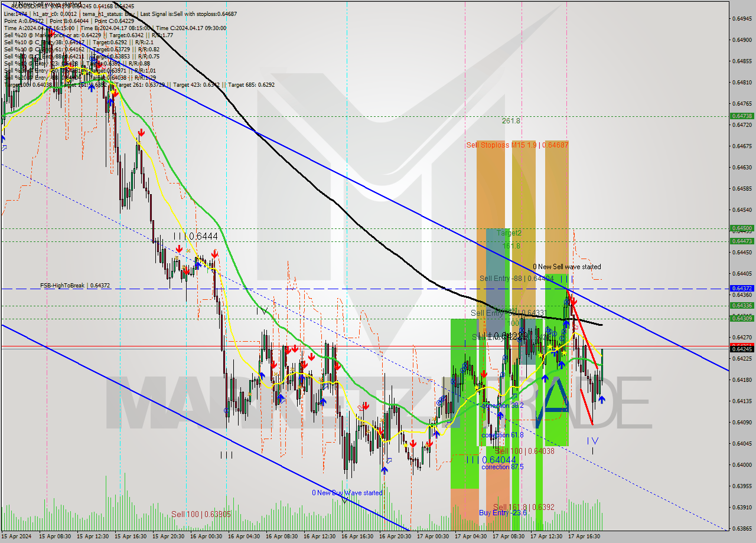
Task: Click the 0.63910 price axis value
Action: (x=742, y=507)
